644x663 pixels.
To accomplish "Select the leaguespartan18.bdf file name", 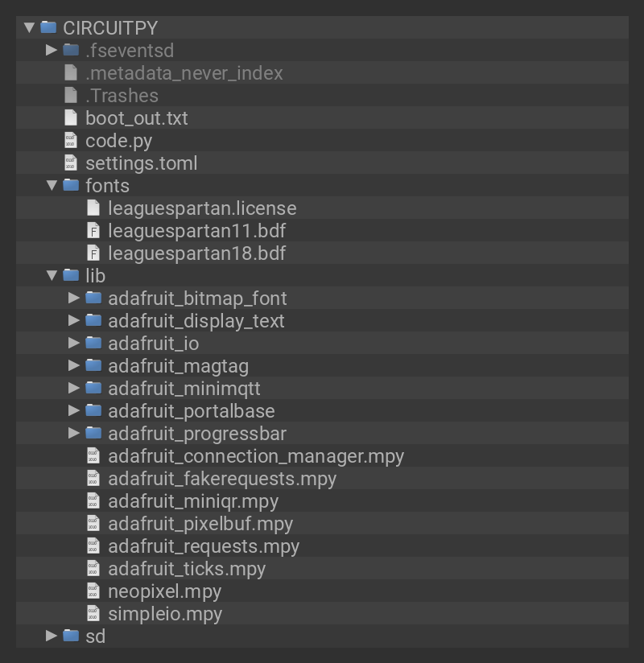I will 196,253.
